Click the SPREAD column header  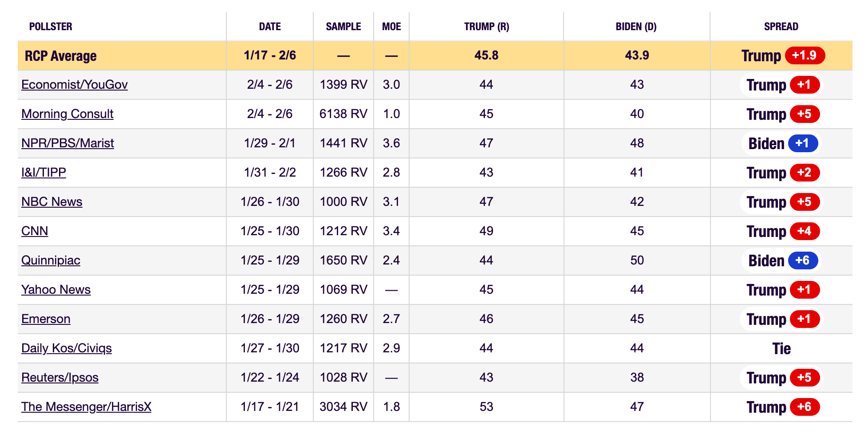click(781, 27)
